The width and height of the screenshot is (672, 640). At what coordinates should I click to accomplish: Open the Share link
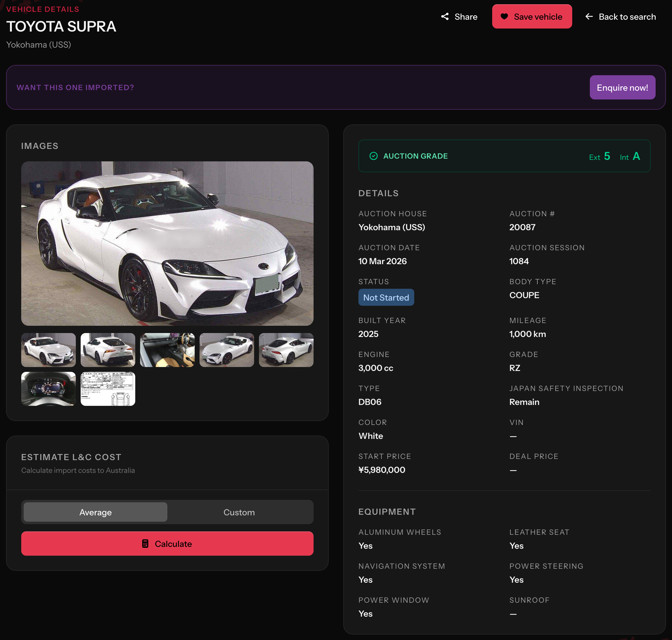(x=459, y=16)
